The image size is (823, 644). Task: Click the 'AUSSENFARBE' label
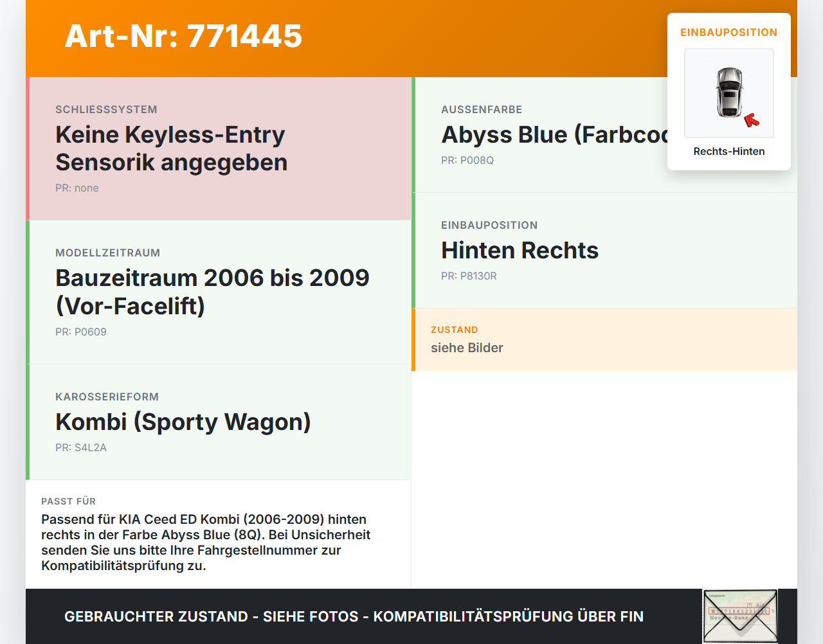[x=482, y=110]
